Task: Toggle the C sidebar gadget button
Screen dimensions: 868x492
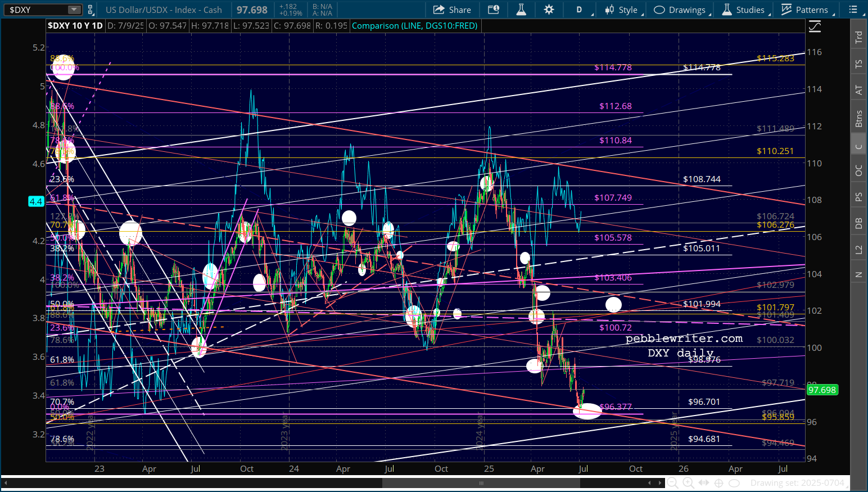Action: click(x=858, y=147)
